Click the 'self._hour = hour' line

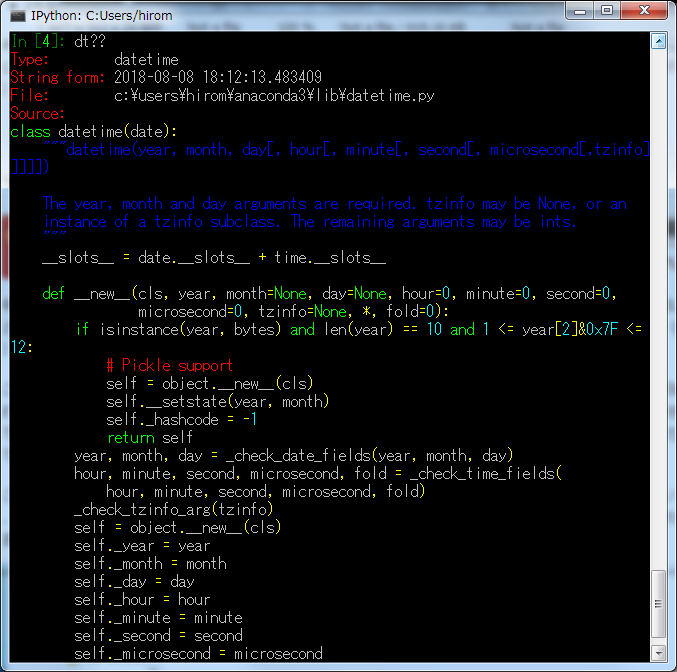coord(142,600)
